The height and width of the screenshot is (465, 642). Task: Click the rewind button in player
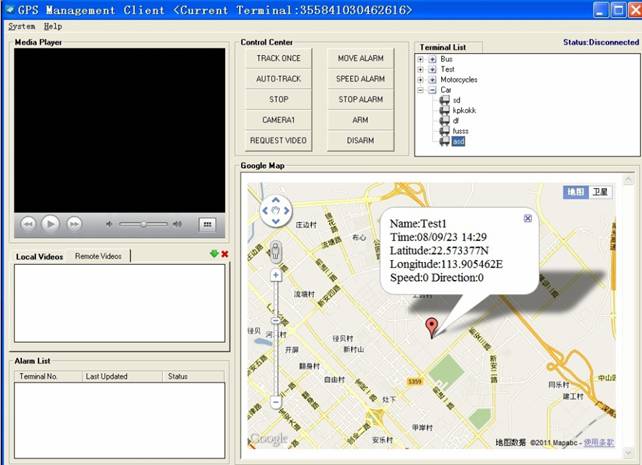coord(28,224)
